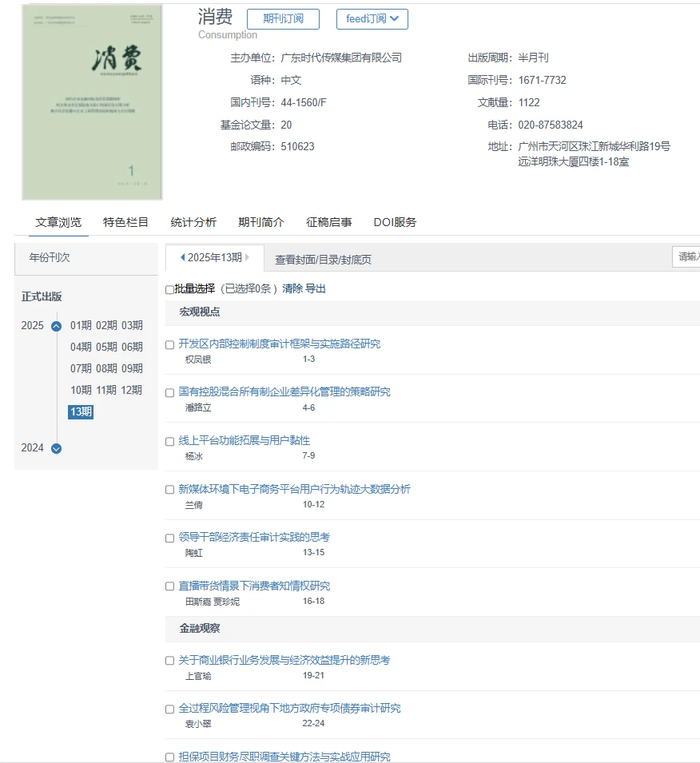This screenshot has width=700, height=763.
Task: Open article 领导干部经济责任审计实践的思考
Action: [254, 537]
